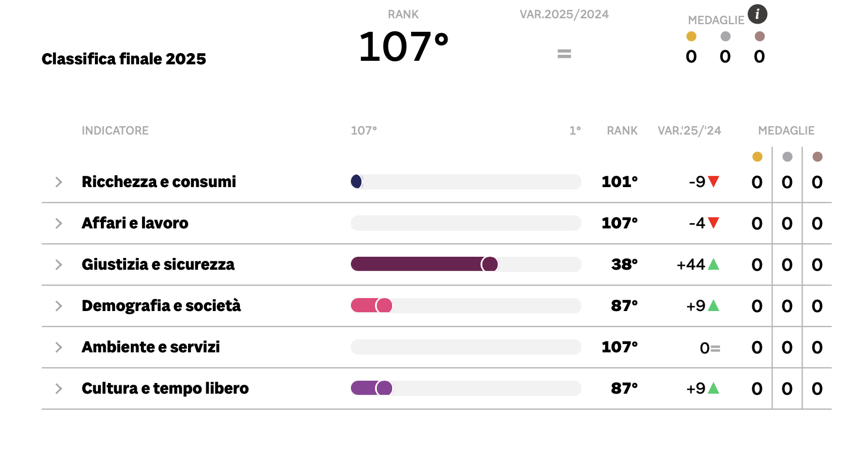The width and height of the screenshot is (868, 458).
Task: Click the gold medal dot in the top summary
Action: [691, 37]
